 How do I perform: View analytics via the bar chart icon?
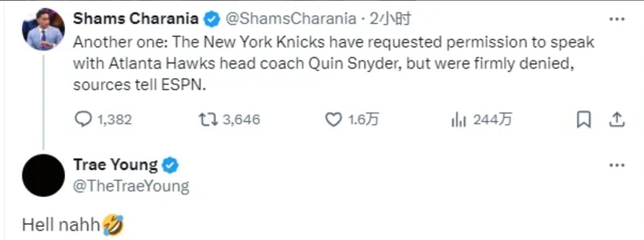[x=458, y=120]
